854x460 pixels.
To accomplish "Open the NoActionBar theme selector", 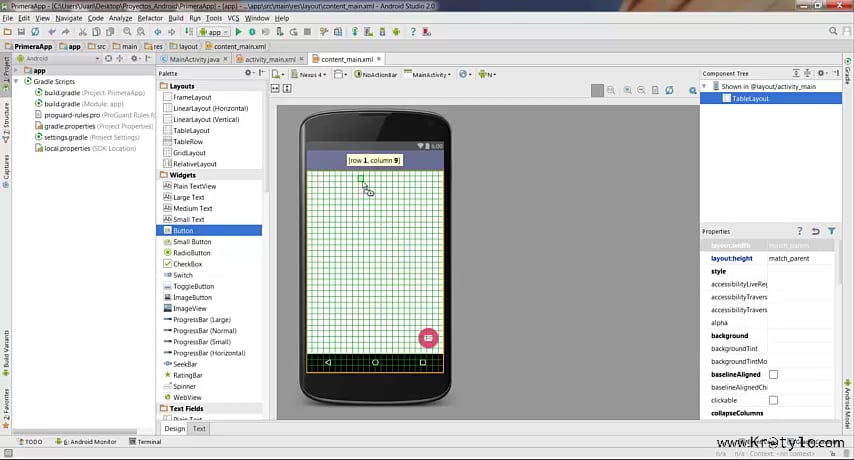I will pyautogui.click(x=376, y=75).
